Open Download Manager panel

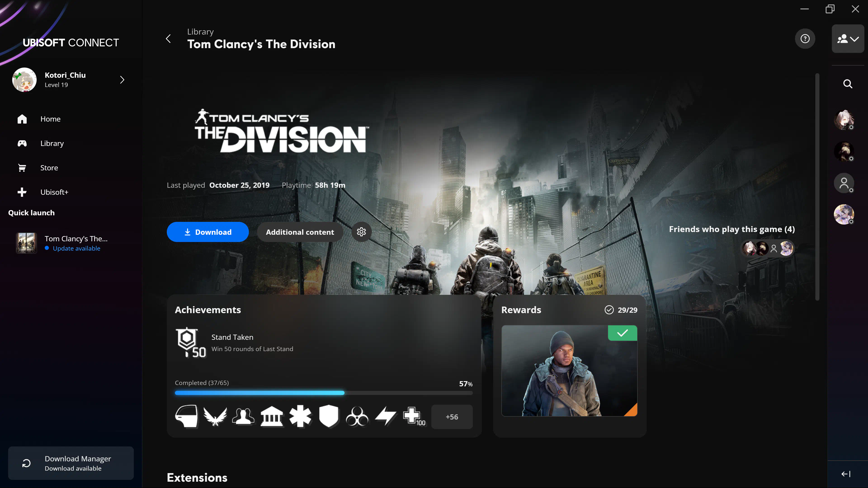point(71,463)
